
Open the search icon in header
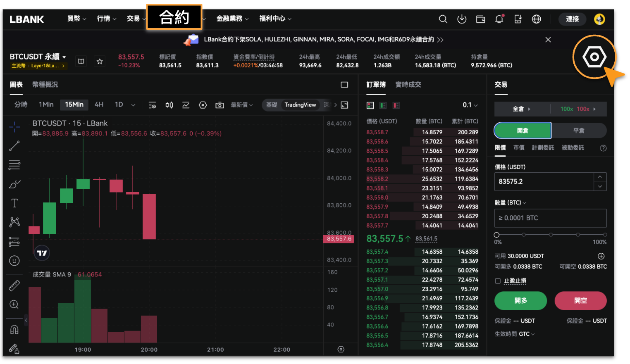click(x=443, y=19)
